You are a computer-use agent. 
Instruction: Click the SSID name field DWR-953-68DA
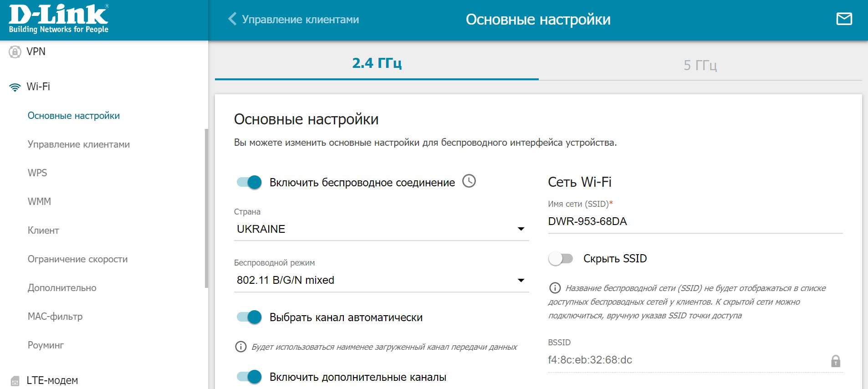pos(695,221)
